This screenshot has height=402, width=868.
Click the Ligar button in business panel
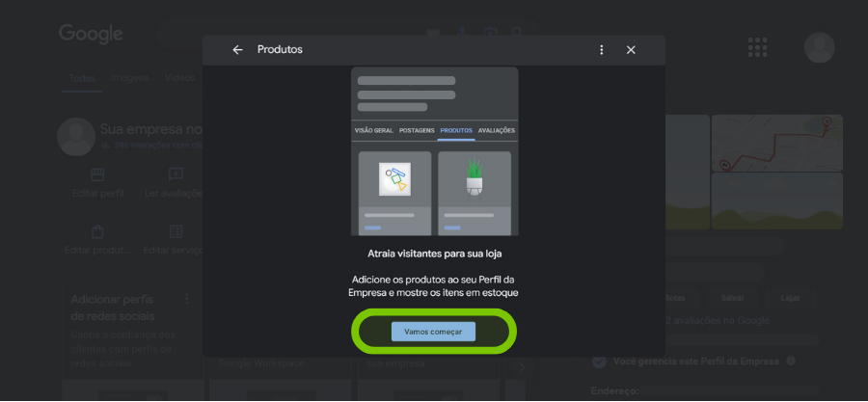[x=790, y=298]
